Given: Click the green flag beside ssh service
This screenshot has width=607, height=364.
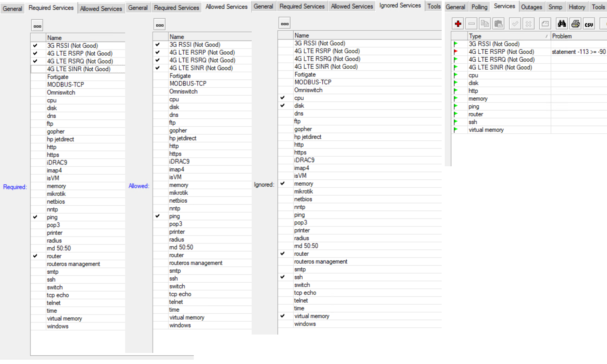Looking at the screenshot, I should [456, 122].
